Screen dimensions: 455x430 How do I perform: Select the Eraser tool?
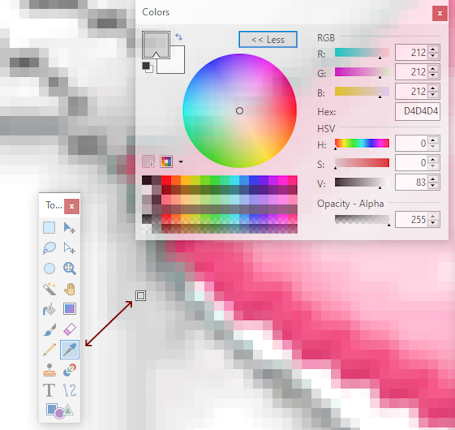(x=69, y=329)
